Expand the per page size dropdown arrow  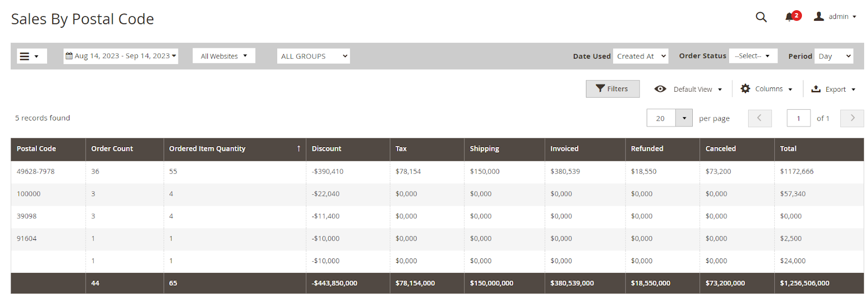(684, 118)
